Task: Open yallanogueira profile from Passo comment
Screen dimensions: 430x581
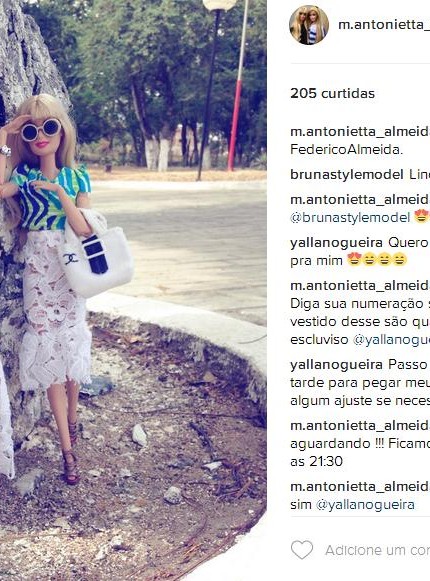Action: pyautogui.click(x=336, y=365)
